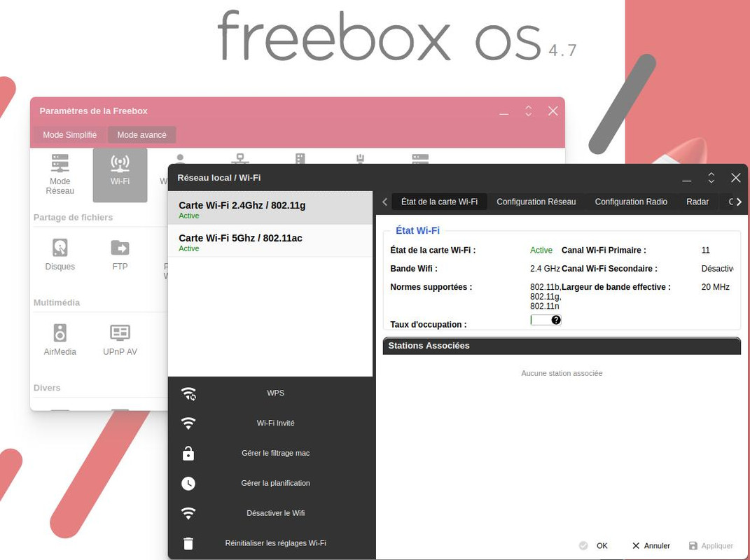This screenshot has height=560, width=750.
Task: Click the 'État Wi-Fi' section title
Action: pyautogui.click(x=417, y=230)
